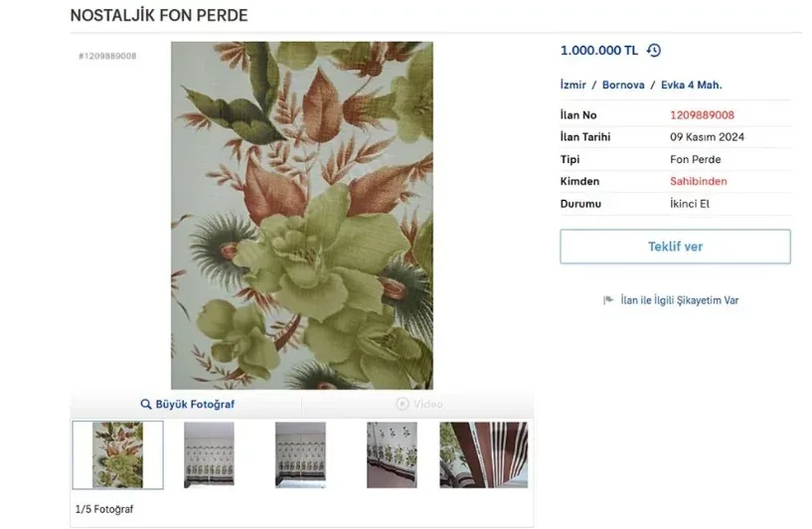Select the second photo thumbnail

coord(209,454)
